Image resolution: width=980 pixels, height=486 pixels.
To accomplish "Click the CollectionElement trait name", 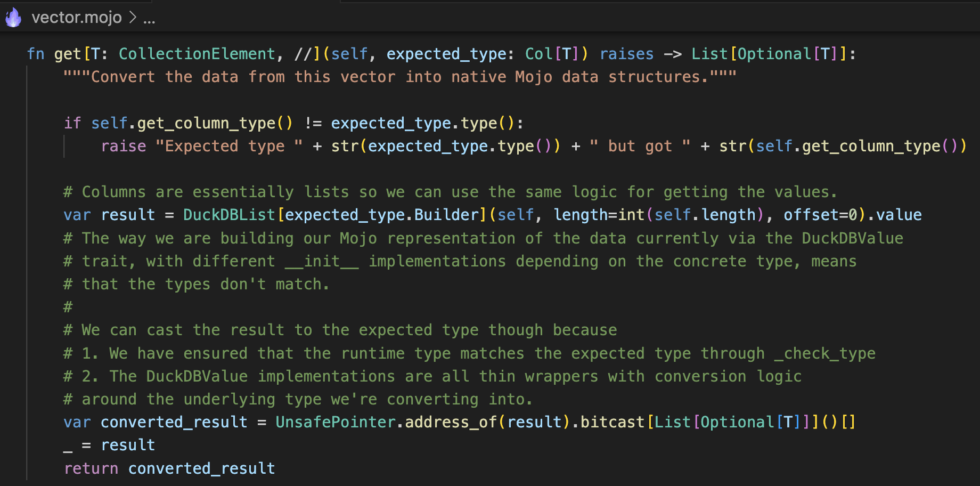I will tap(197, 54).
